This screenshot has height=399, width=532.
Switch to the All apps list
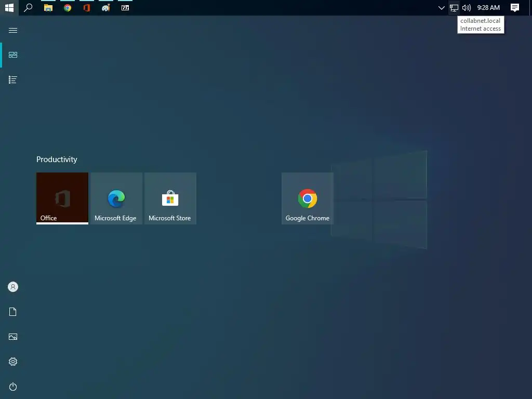tap(13, 79)
